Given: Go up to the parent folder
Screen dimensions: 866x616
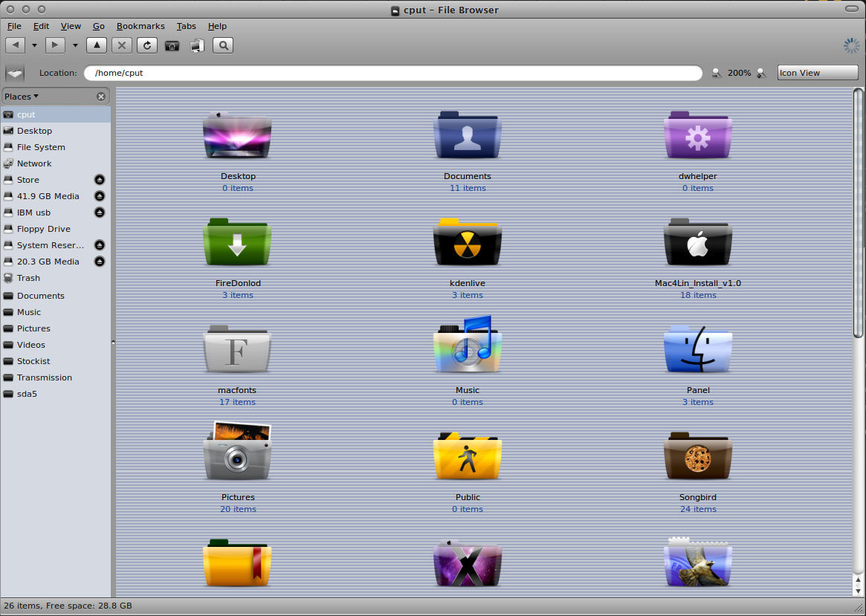Looking at the screenshot, I should pos(97,45).
